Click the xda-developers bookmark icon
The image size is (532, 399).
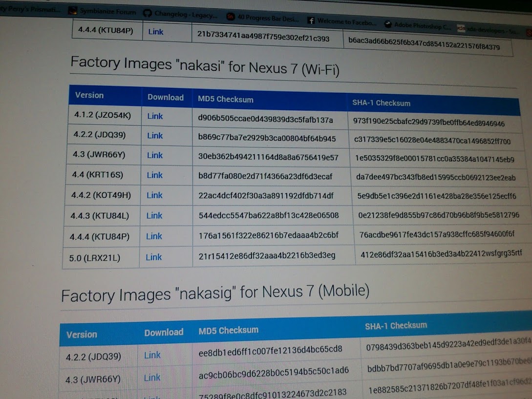tap(461, 28)
